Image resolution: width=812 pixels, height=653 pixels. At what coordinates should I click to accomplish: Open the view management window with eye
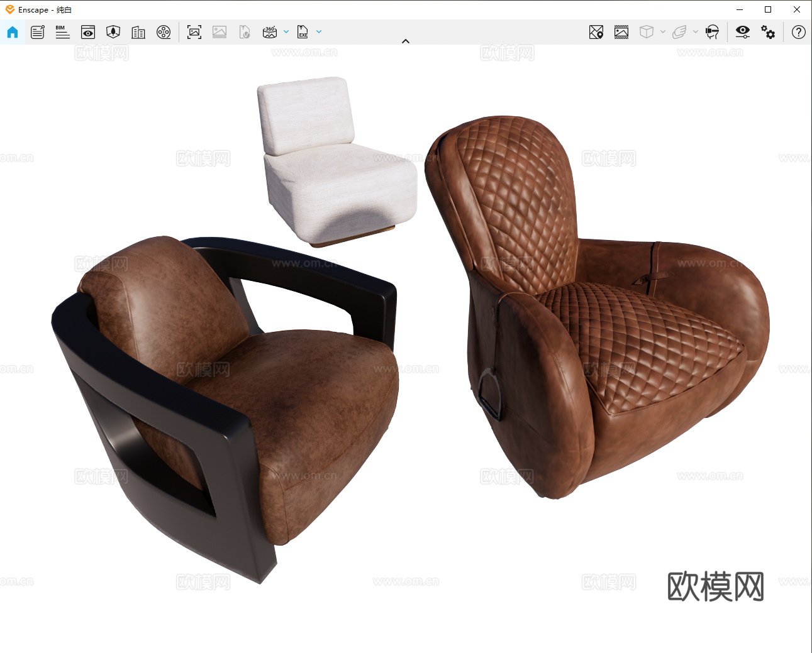point(88,32)
